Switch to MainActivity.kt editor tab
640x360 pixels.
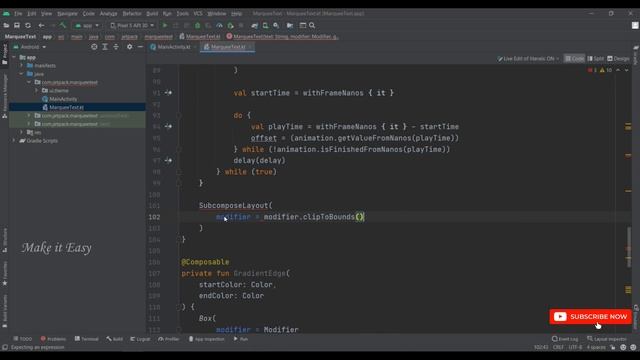tap(173, 47)
